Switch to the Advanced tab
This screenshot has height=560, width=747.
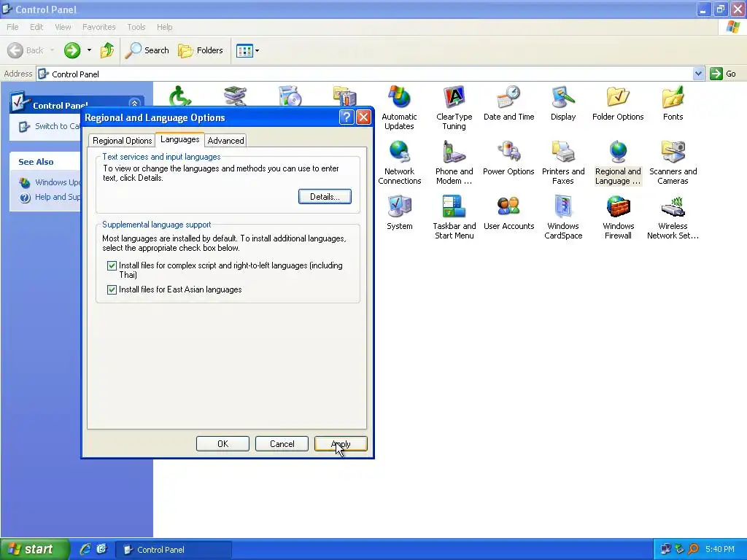(x=225, y=141)
